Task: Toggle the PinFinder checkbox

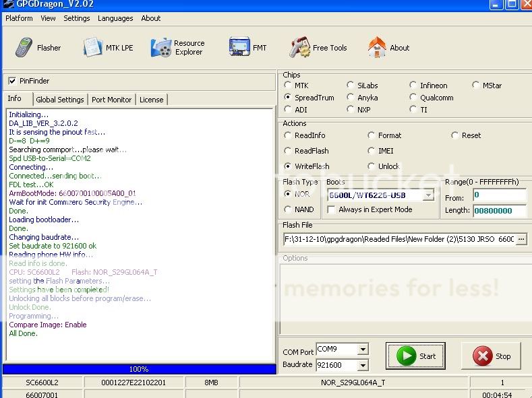Action: click(12, 81)
